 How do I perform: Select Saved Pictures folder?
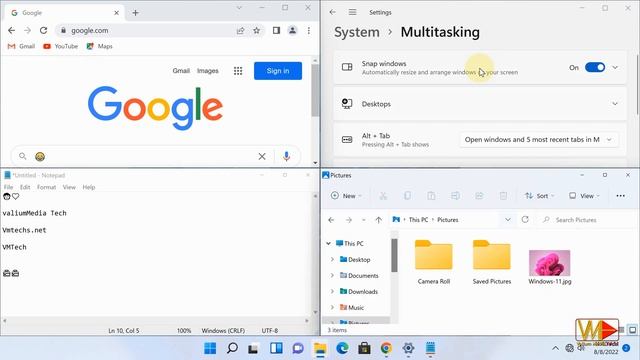coord(491,262)
